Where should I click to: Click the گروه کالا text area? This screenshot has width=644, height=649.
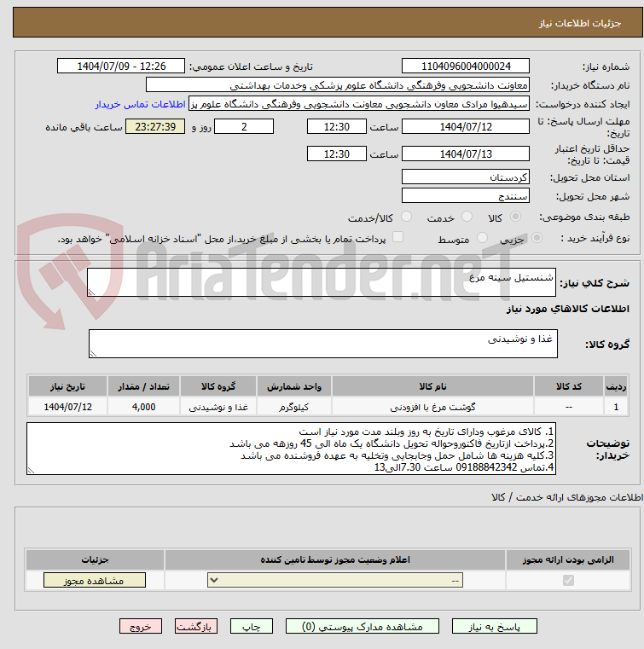322,344
